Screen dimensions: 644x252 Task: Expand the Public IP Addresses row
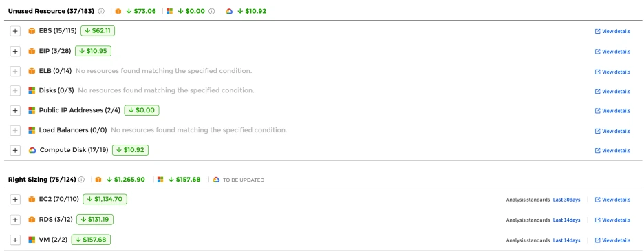click(x=15, y=111)
